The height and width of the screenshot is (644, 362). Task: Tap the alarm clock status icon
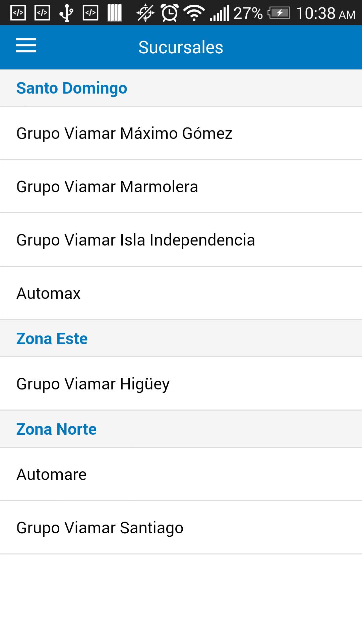[x=170, y=13]
